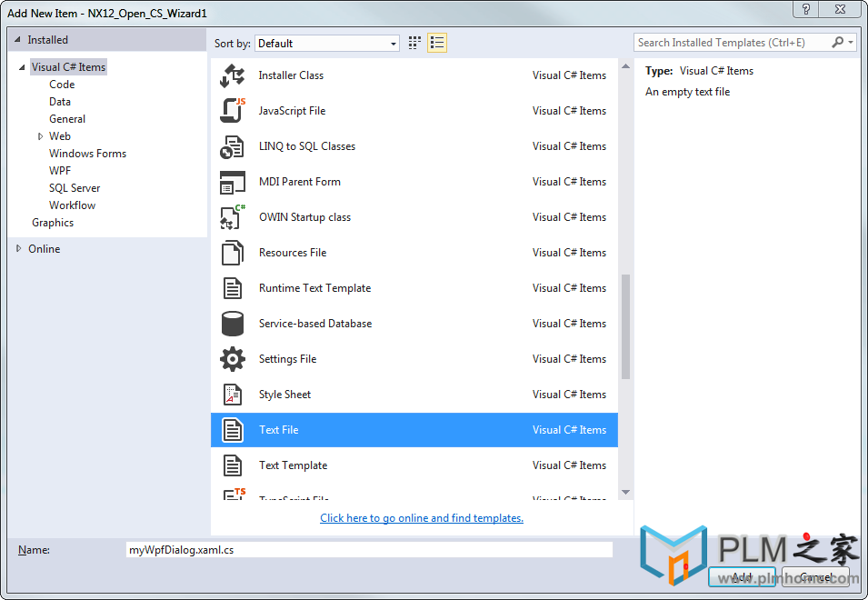This screenshot has width=868, height=600.
Task: Select the SQL Server category
Action: 75,188
